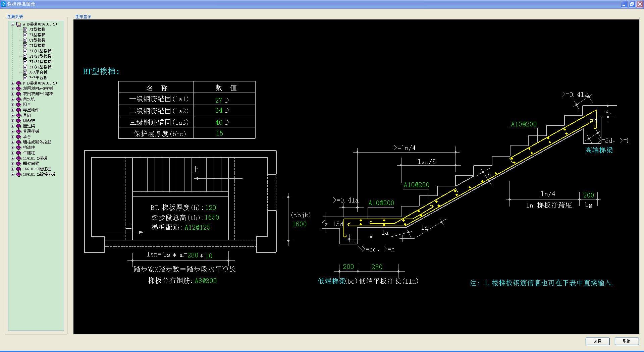Expand the 11G101-2楼梯 tree node
Image resolution: width=644 pixels, height=352 pixels.
[x=12, y=158]
